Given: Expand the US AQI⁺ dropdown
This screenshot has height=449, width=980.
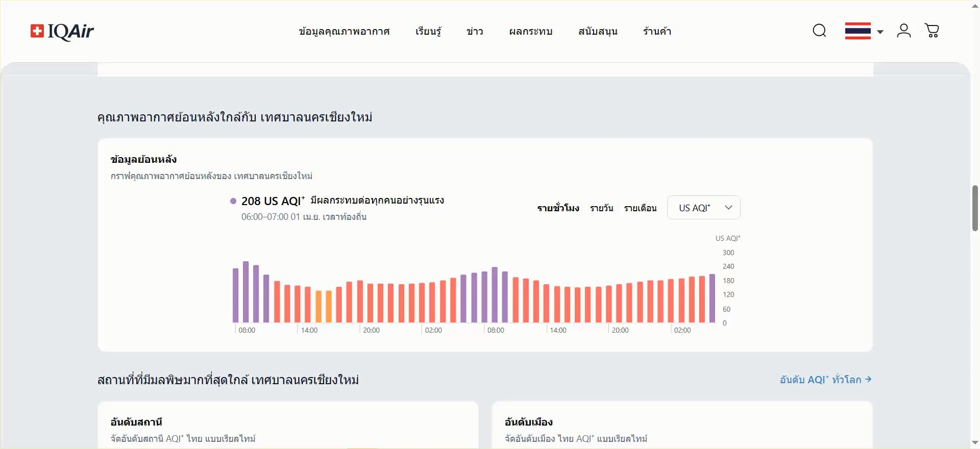Looking at the screenshot, I should 703,208.
